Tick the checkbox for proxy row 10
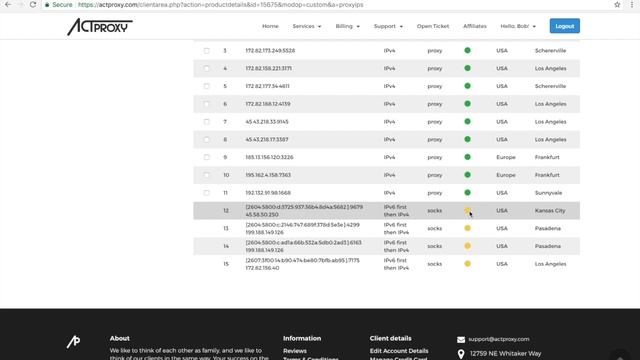The height and width of the screenshot is (360, 640). (x=207, y=175)
